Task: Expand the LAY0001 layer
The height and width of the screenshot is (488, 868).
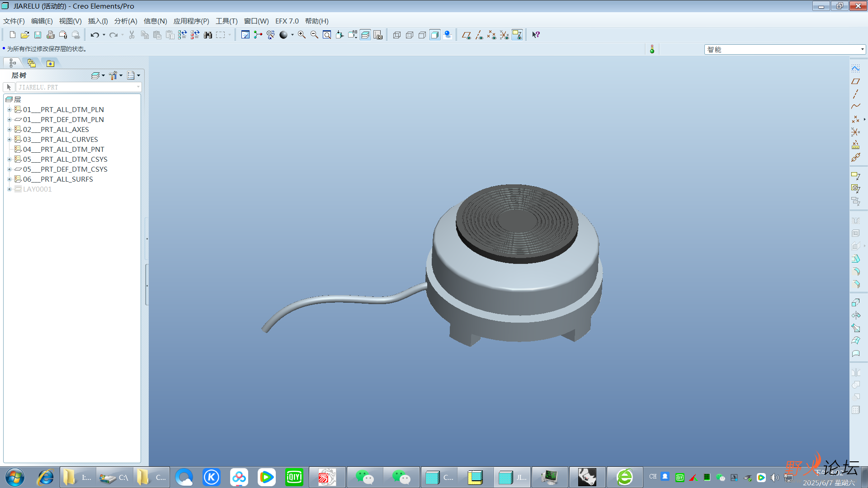Action: pos(9,189)
